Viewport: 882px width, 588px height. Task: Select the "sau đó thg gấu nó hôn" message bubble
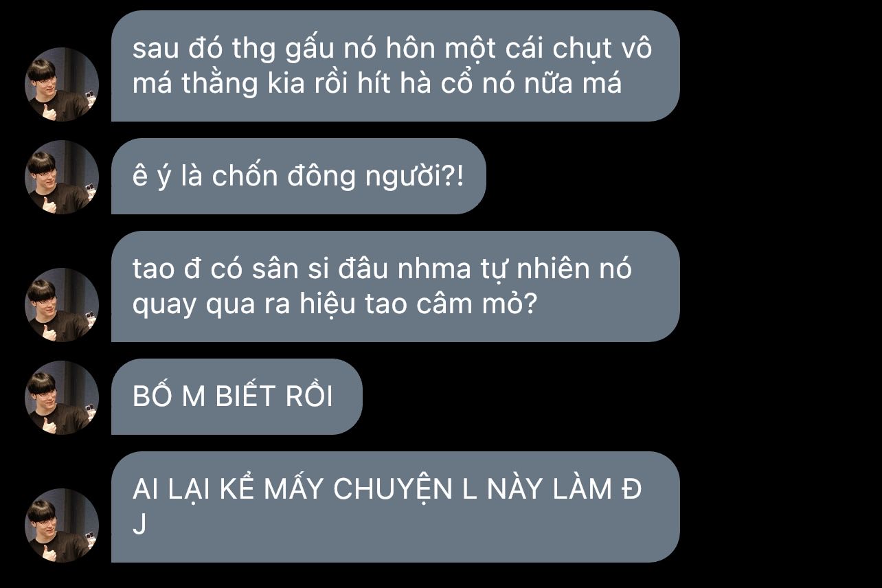point(395,66)
